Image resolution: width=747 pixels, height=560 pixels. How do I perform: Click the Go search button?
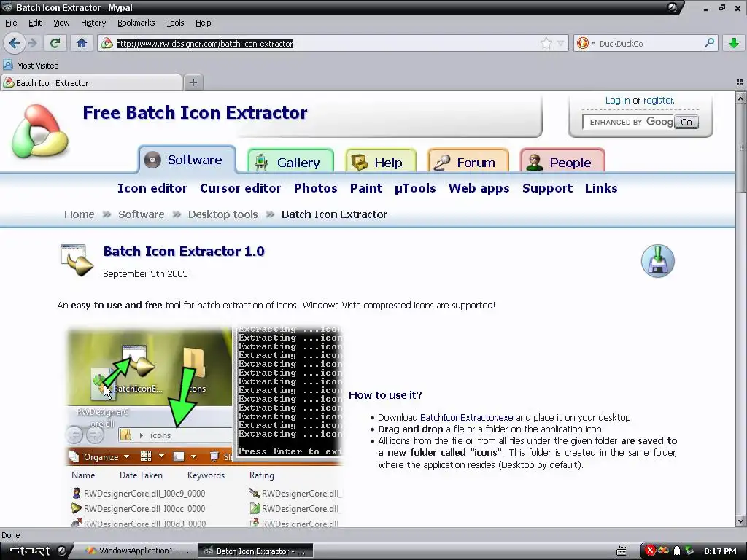pyautogui.click(x=686, y=122)
